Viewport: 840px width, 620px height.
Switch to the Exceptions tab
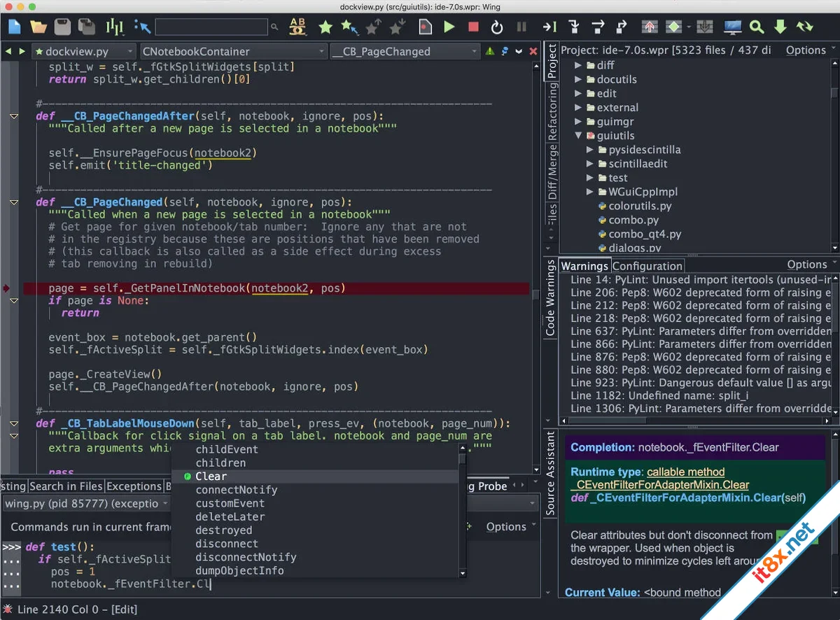pos(134,486)
